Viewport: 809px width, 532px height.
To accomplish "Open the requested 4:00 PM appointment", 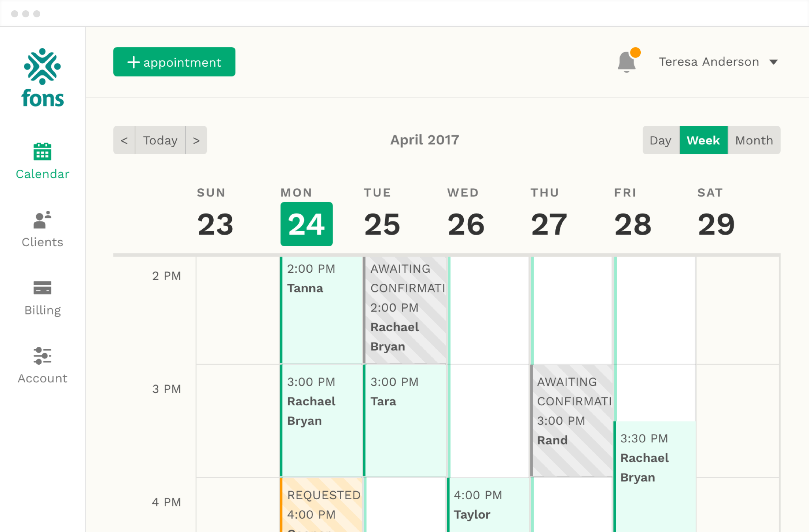I will [321, 505].
